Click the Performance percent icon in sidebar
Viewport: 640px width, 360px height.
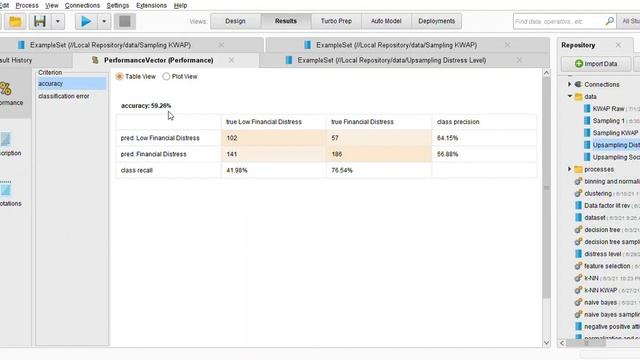coord(6,89)
